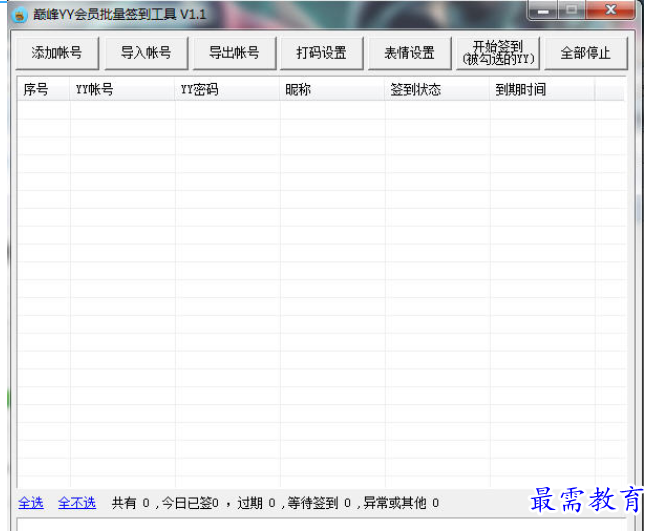The image size is (652, 531).
Task: Click the status text 今日已签0
Action: pyautogui.click(x=190, y=503)
